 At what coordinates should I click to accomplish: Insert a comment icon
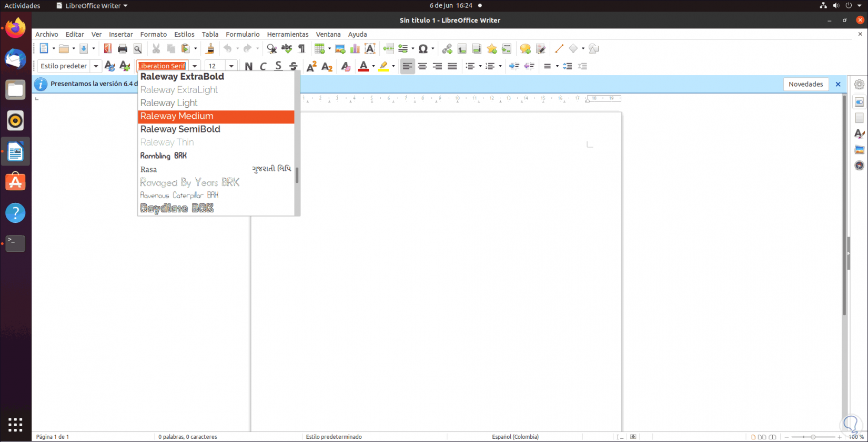525,49
